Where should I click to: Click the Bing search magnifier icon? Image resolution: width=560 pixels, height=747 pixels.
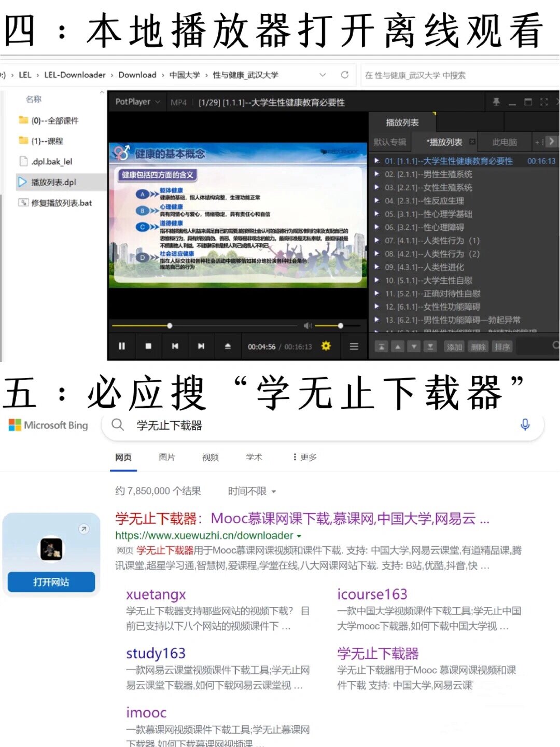pos(118,425)
